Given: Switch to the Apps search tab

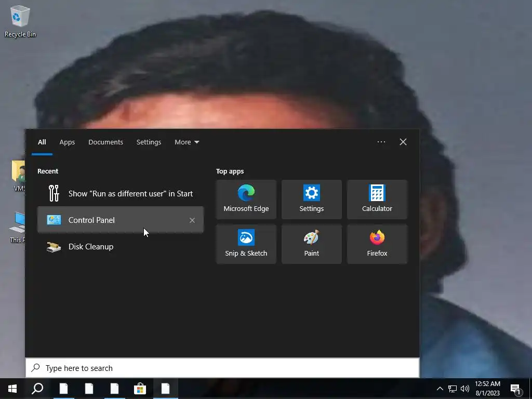Looking at the screenshot, I should (67, 142).
